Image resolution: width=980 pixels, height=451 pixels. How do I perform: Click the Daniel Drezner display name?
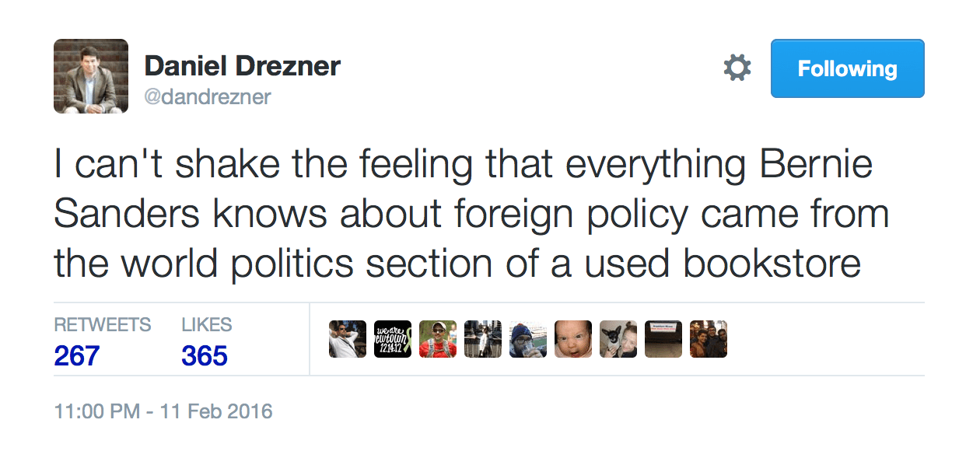(242, 66)
